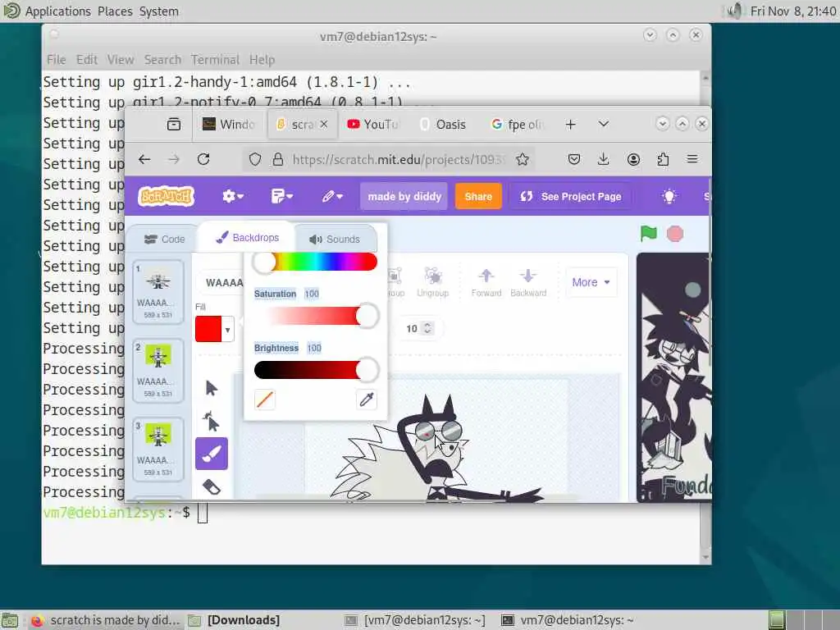The width and height of the screenshot is (840, 630).
Task: Edit the project title made by diddy
Action: click(404, 196)
